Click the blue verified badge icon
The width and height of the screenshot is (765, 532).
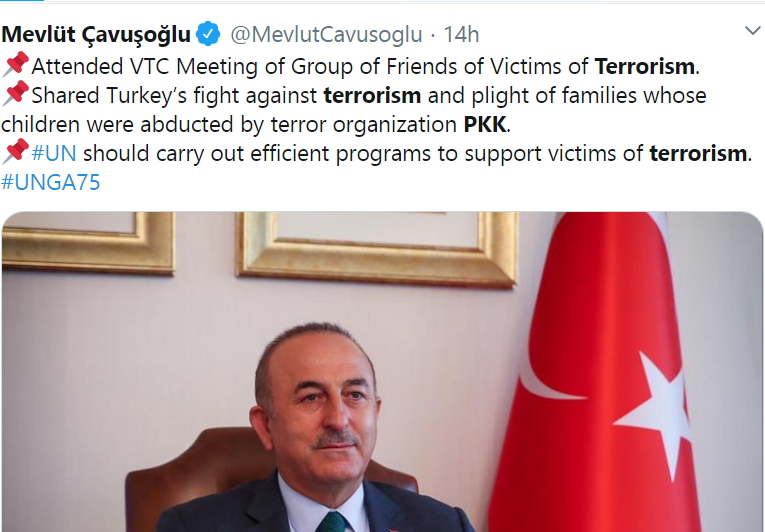[x=208, y=34]
